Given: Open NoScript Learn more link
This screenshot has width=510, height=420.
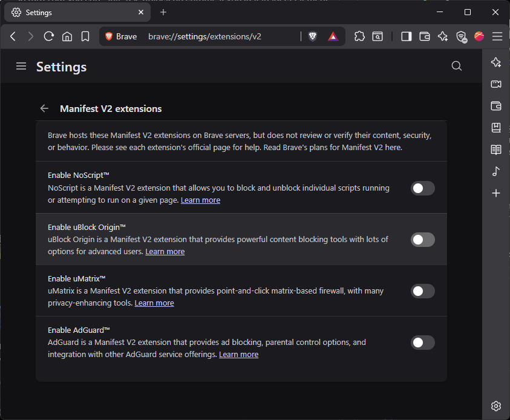Looking at the screenshot, I should (x=200, y=200).
